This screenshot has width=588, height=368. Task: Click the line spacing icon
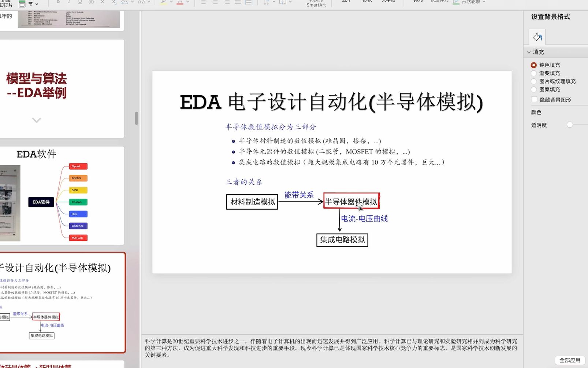tap(266, 2)
